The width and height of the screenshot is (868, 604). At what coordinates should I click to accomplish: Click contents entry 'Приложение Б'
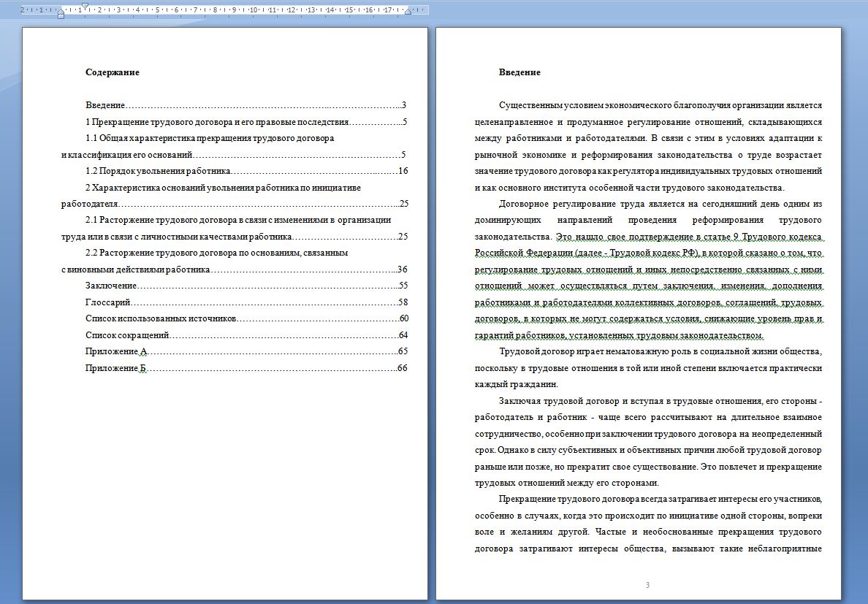246,368
